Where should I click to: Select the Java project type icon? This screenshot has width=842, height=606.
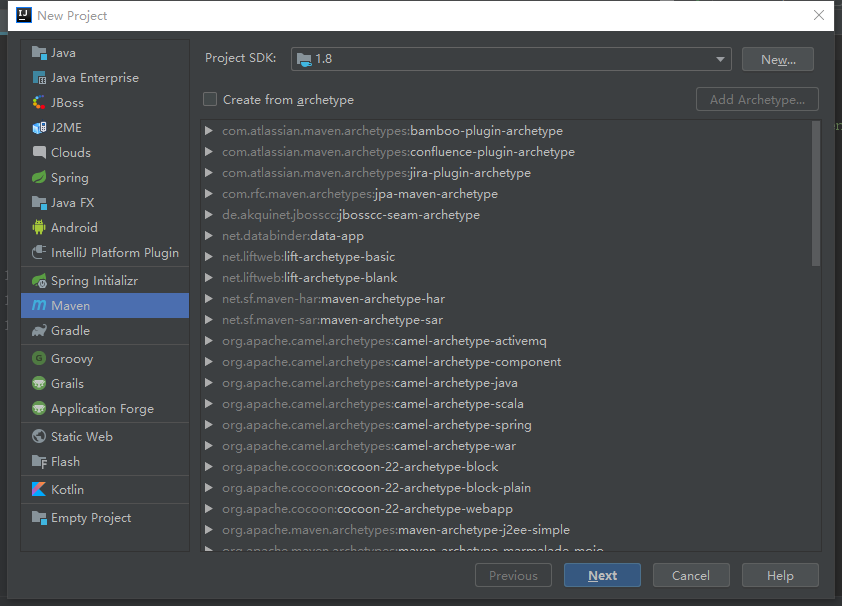tap(39, 53)
